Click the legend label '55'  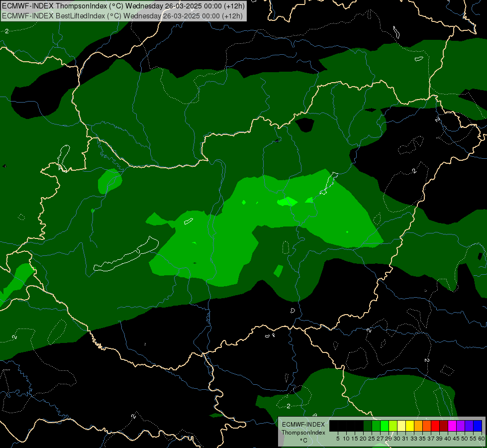(x=473, y=439)
